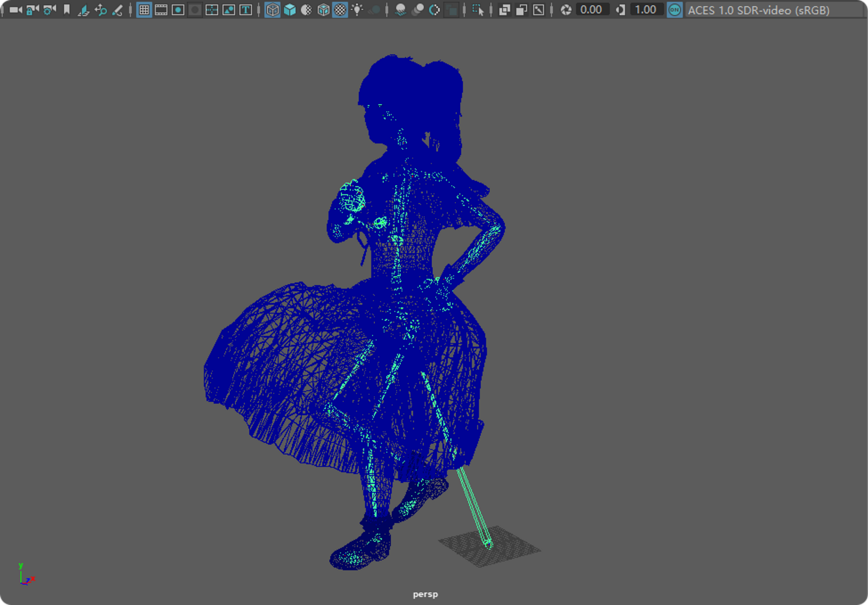
Task: Toggle viewport Shadows icon
Action: 374,10
